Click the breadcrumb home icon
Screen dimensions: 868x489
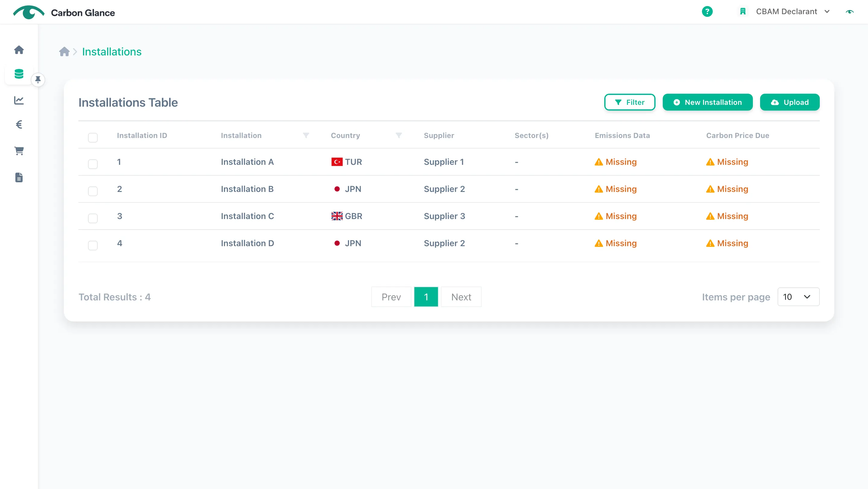pos(64,52)
